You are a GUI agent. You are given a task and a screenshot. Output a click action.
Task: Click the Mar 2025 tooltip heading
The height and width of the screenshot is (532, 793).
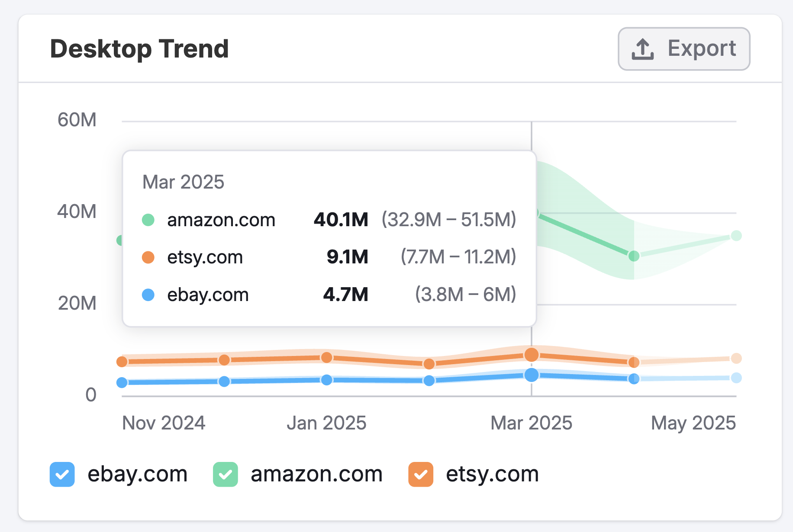183,182
